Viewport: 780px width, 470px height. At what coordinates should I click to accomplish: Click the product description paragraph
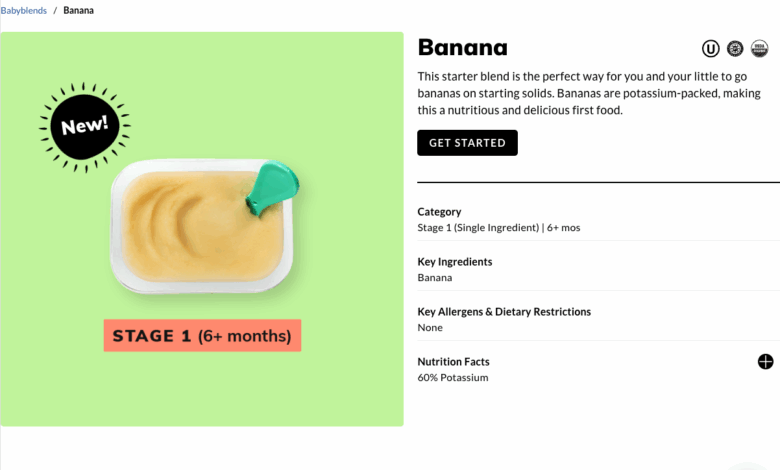[x=589, y=94]
